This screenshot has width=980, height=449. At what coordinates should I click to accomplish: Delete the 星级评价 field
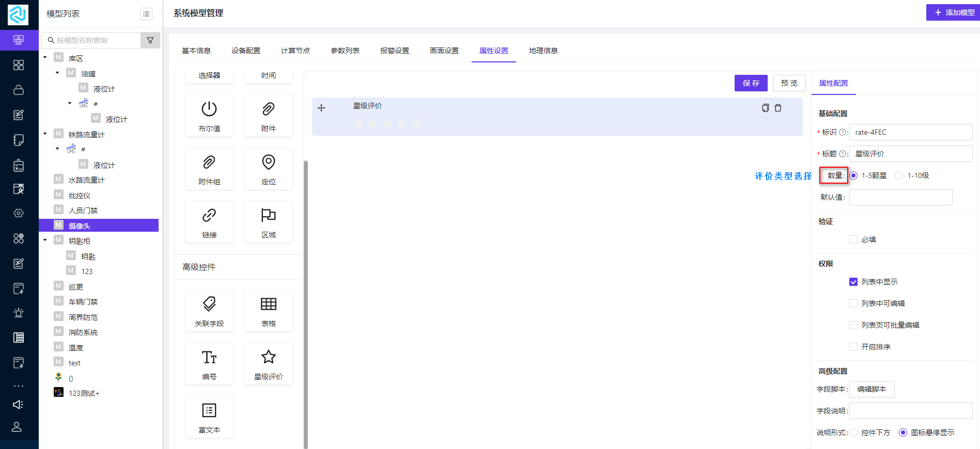pyautogui.click(x=778, y=108)
